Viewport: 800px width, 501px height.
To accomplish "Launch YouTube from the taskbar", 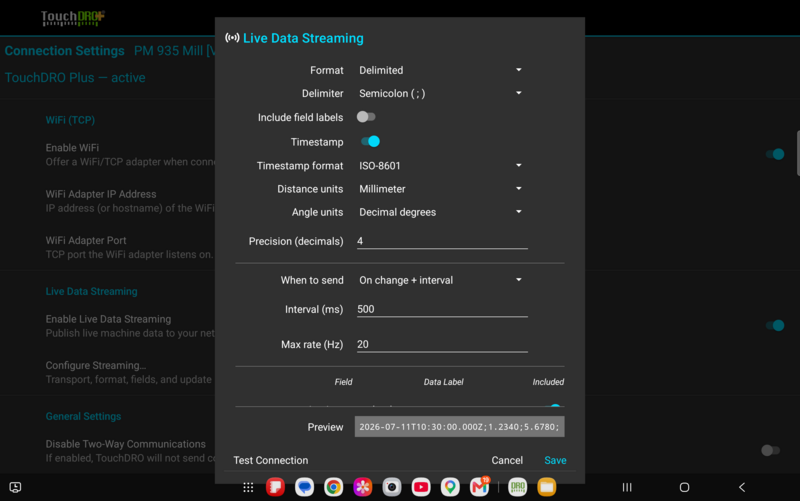I will point(421,487).
